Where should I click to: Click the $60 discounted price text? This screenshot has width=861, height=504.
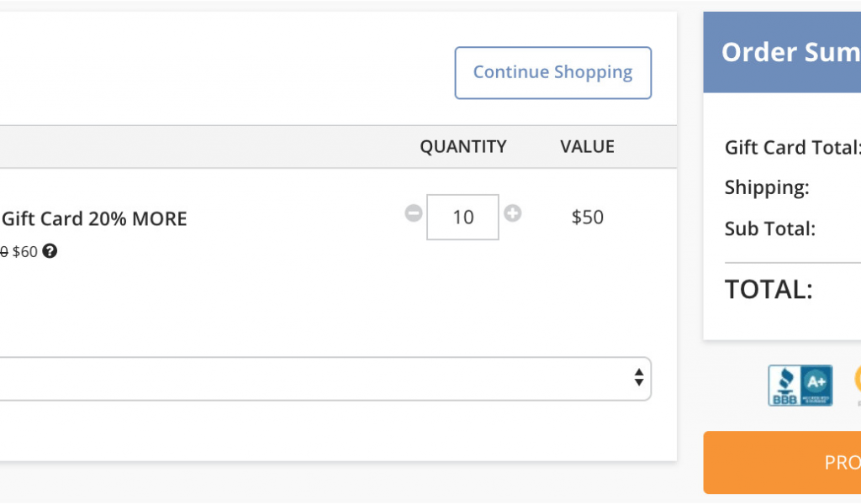(24, 252)
